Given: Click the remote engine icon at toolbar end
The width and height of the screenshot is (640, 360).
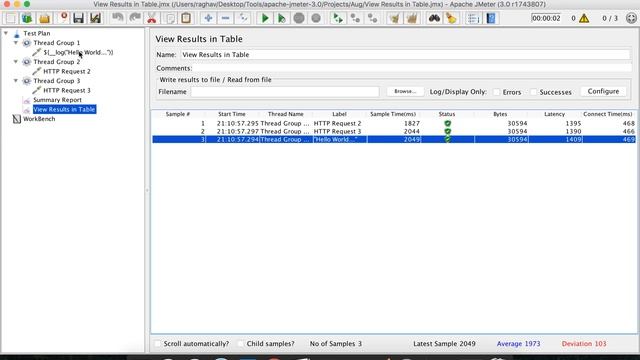Looking at the screenshot, I should coord(631,18).
